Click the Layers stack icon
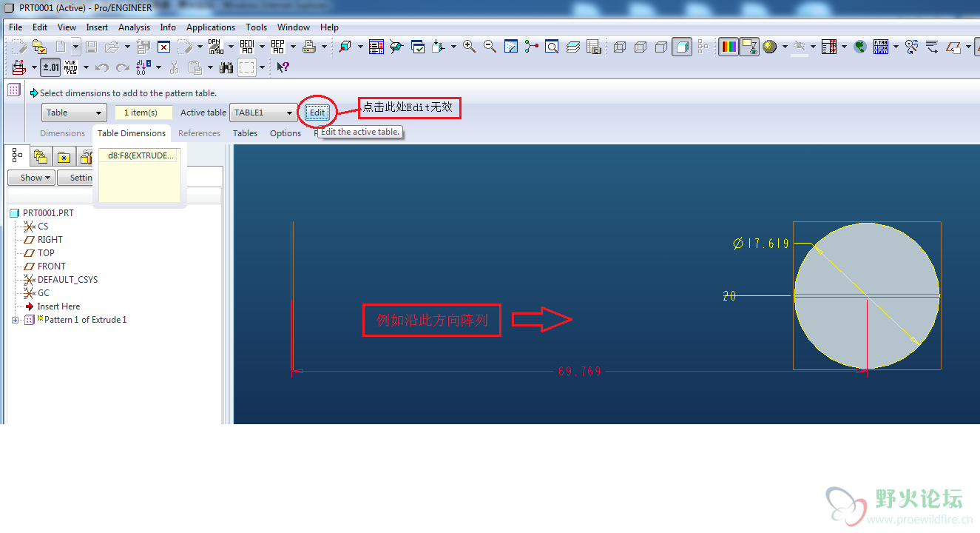980x533 pixels. click(573, 47)
